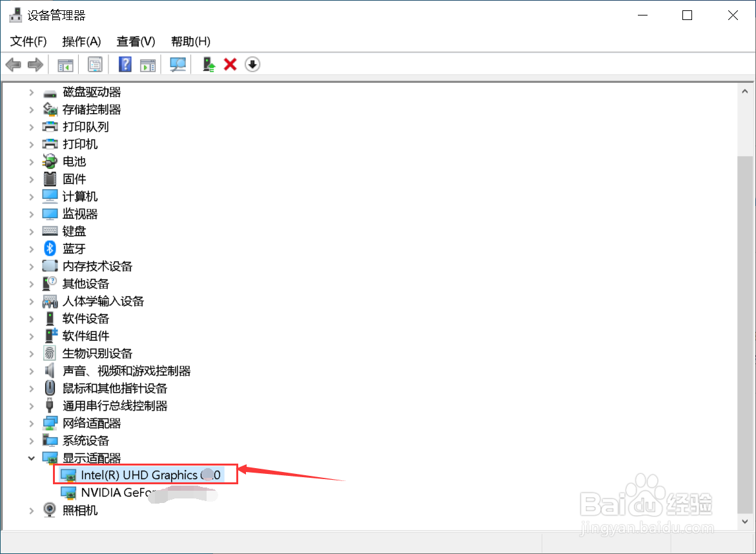Viewport: 756px width, 554px height.
Task: Select the 监视器 label
Action: click(x=80, y=214)
